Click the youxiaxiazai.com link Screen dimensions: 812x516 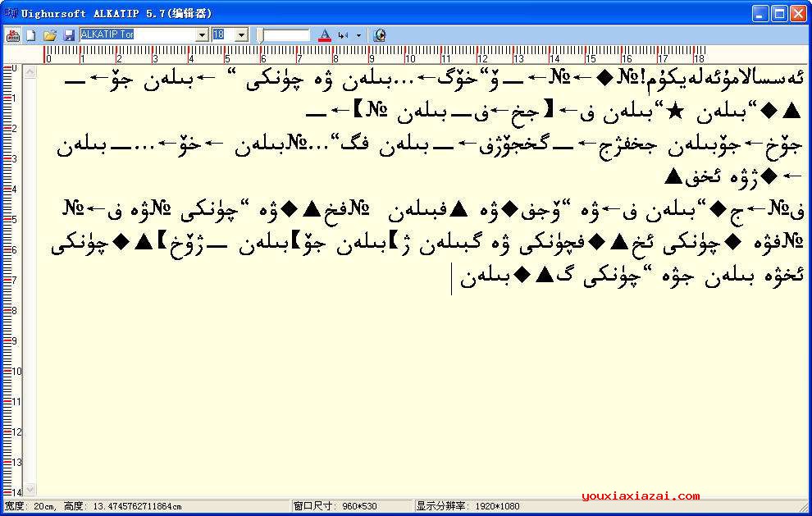pyautogui.click(x=640, y=495)
